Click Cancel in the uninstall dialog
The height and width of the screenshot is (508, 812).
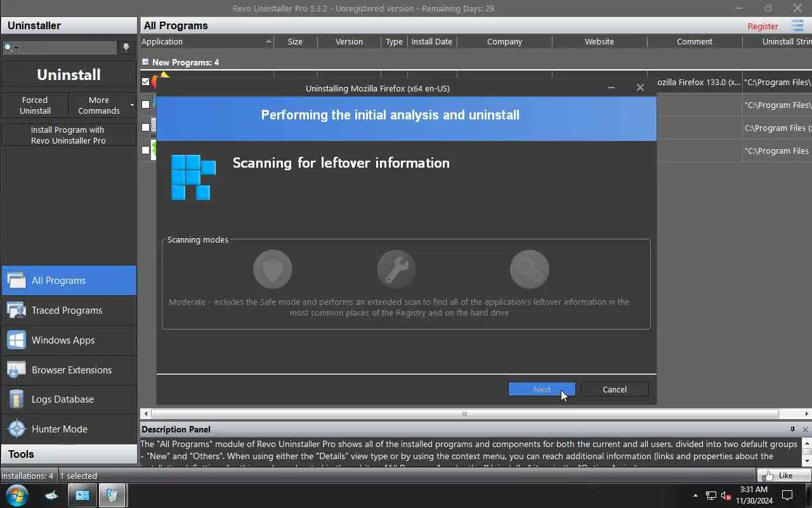[615, 389]
